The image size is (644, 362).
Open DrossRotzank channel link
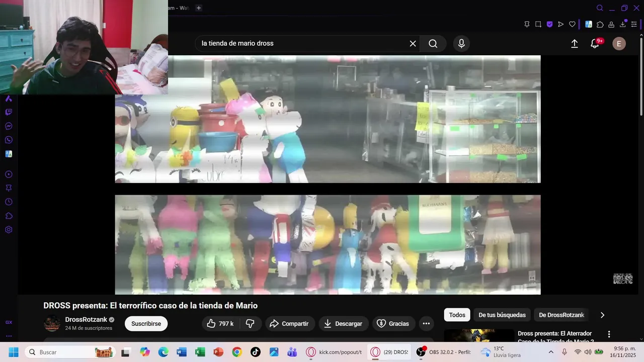pyautogui.click(x=86, y=320)
